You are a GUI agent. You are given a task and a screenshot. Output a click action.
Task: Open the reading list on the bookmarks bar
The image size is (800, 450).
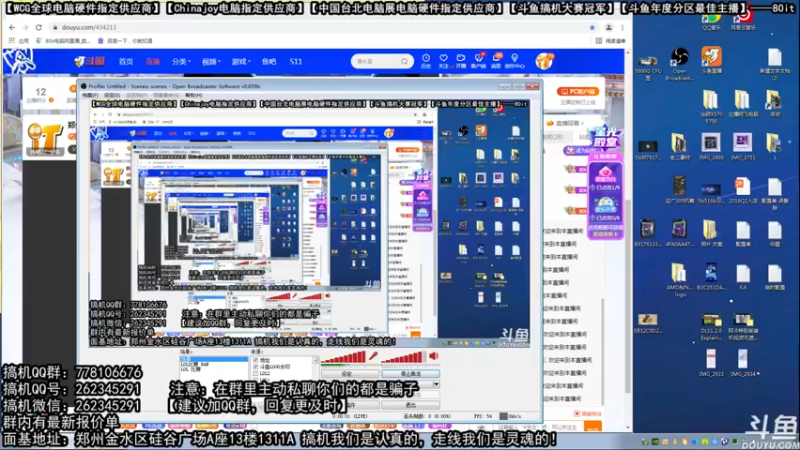click(x=610, y=41)
